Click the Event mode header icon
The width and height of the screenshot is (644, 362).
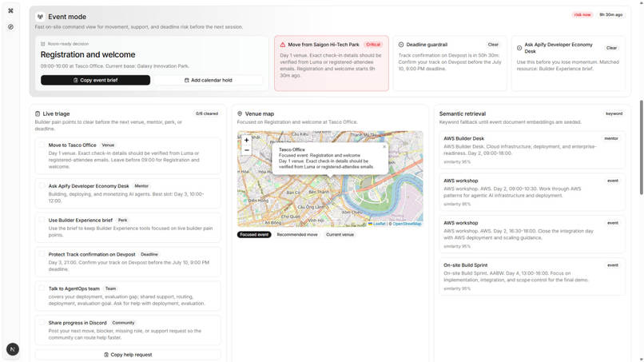tap(40, 17)
